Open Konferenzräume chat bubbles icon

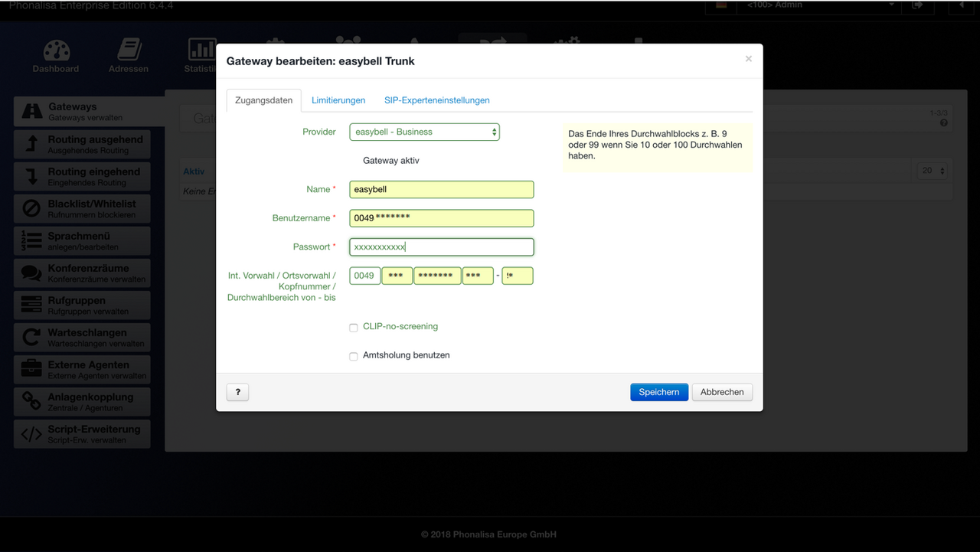(x=31, y=273)
